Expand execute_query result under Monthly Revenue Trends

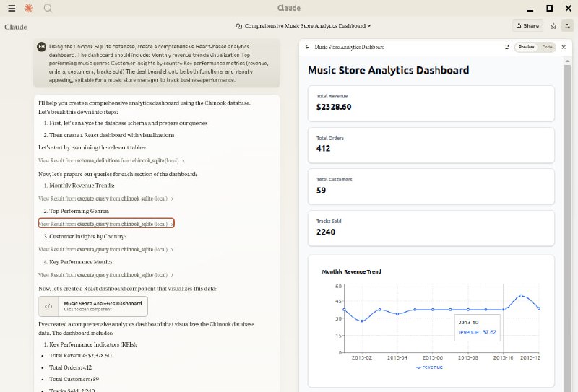pyautogui.click(x=105, y=198)
